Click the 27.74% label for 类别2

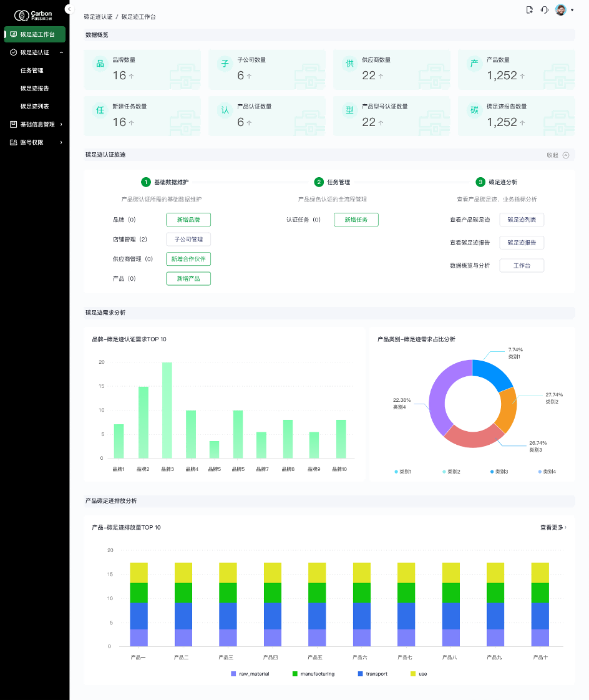[x=553, y=395]
